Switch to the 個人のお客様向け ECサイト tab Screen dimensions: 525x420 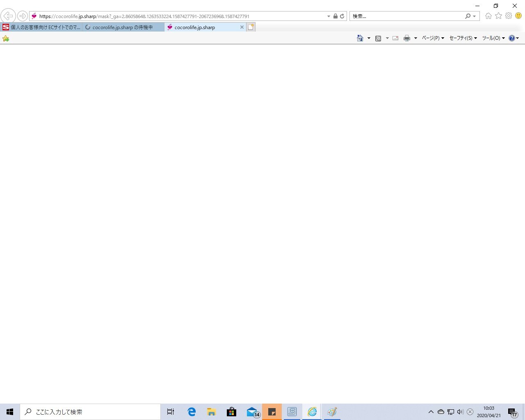click(41, 27)
